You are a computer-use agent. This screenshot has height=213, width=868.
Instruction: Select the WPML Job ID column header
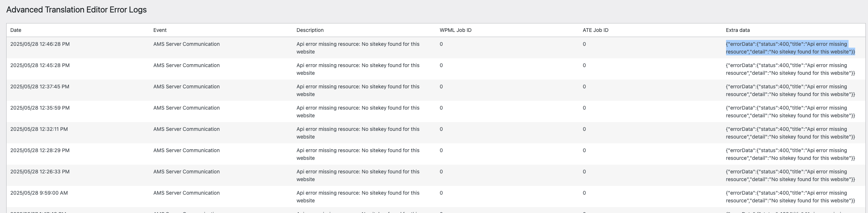[456, 30]
